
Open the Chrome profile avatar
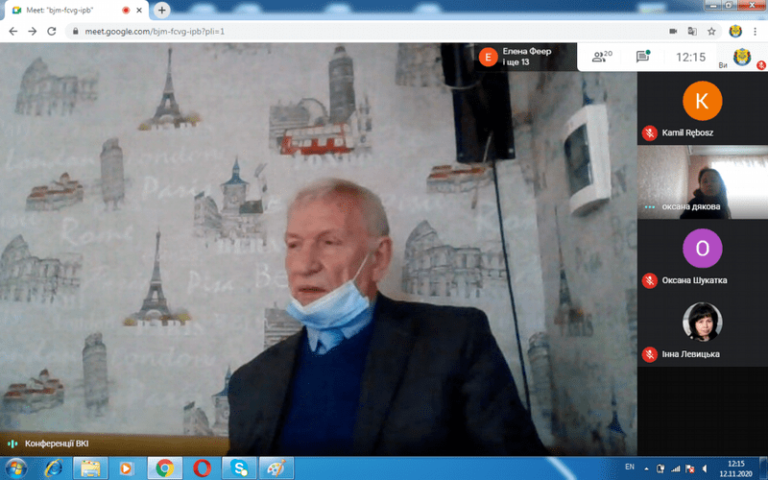735,31
